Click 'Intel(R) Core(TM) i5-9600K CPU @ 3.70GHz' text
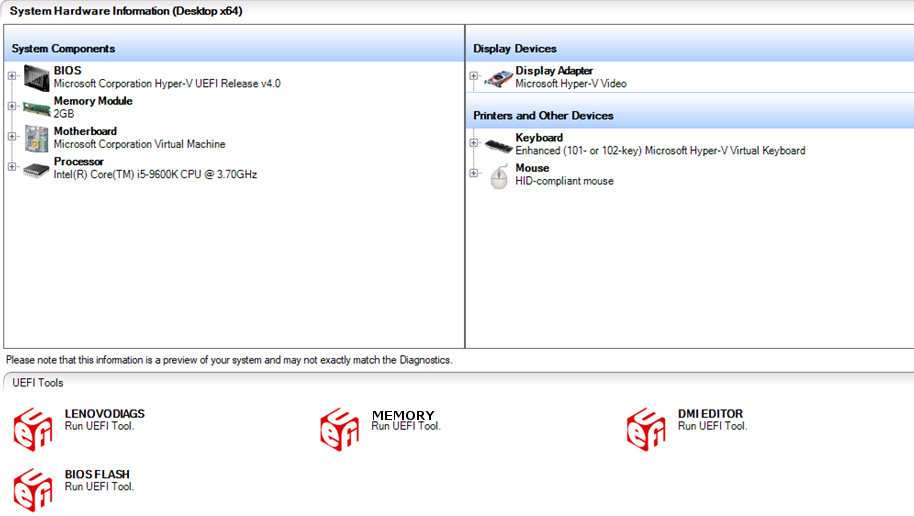 click(155, 174)
